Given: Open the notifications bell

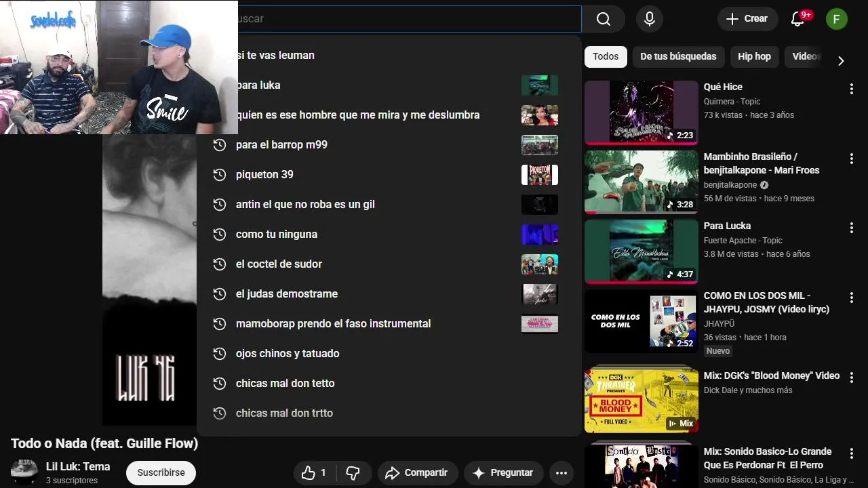Looking at the screenshot, I should [x=797, y=19].
